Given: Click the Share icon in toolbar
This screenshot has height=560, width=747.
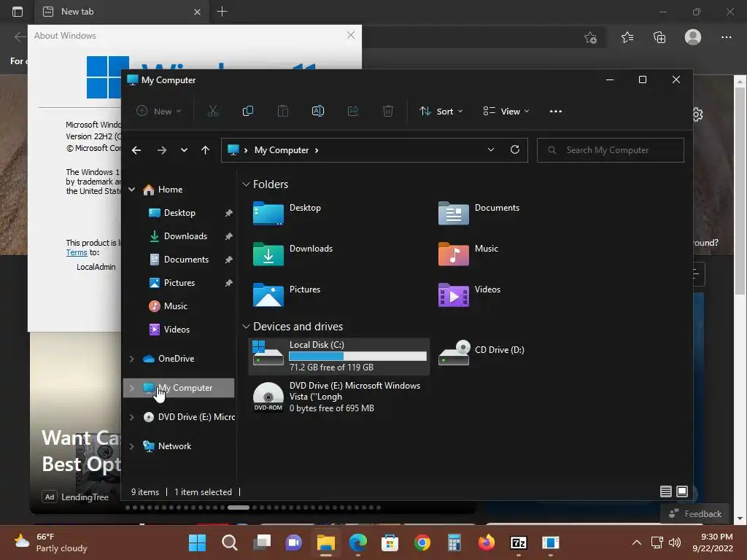Looking at the screenshot, I should coord(353,111).
